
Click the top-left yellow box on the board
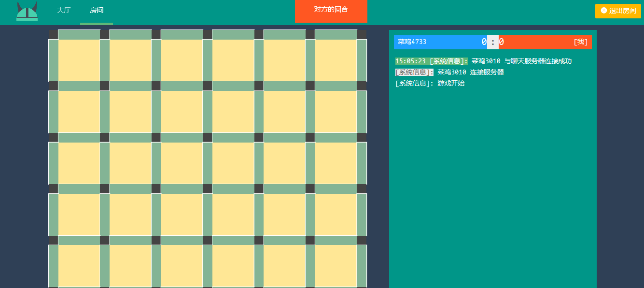click(79, 60)
